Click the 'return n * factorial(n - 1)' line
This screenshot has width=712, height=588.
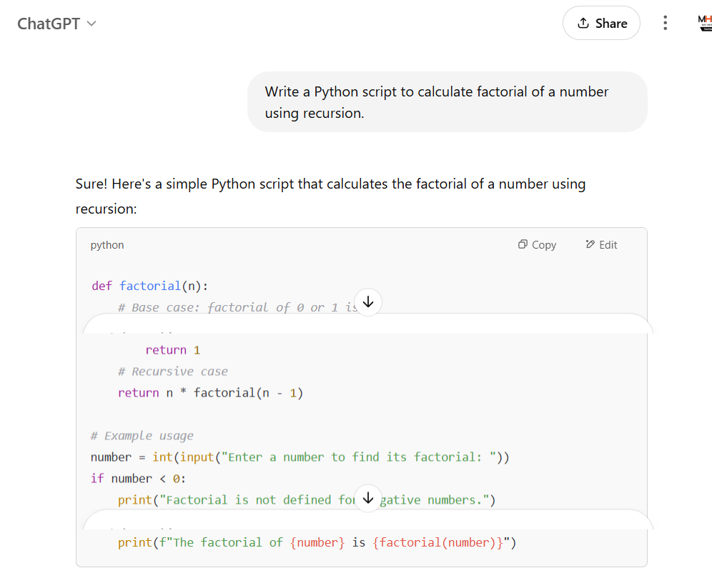click(210, 393)
